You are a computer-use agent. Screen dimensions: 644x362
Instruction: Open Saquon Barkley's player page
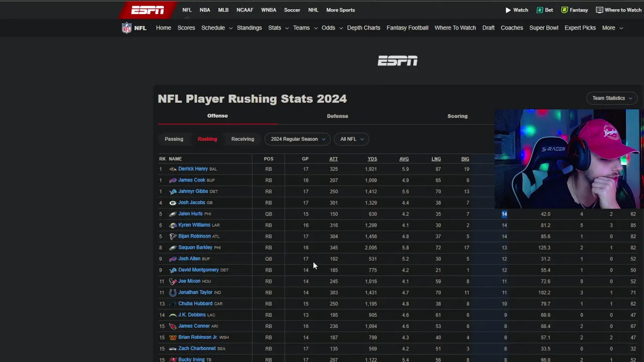pos(195,247)
